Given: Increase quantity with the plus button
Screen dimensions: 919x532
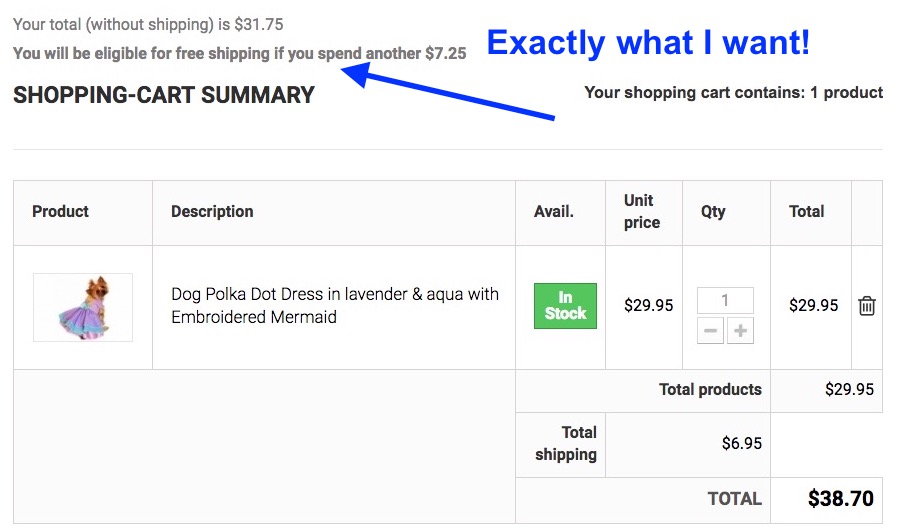Looking at the screenshot, I should (x=740, y=331).
